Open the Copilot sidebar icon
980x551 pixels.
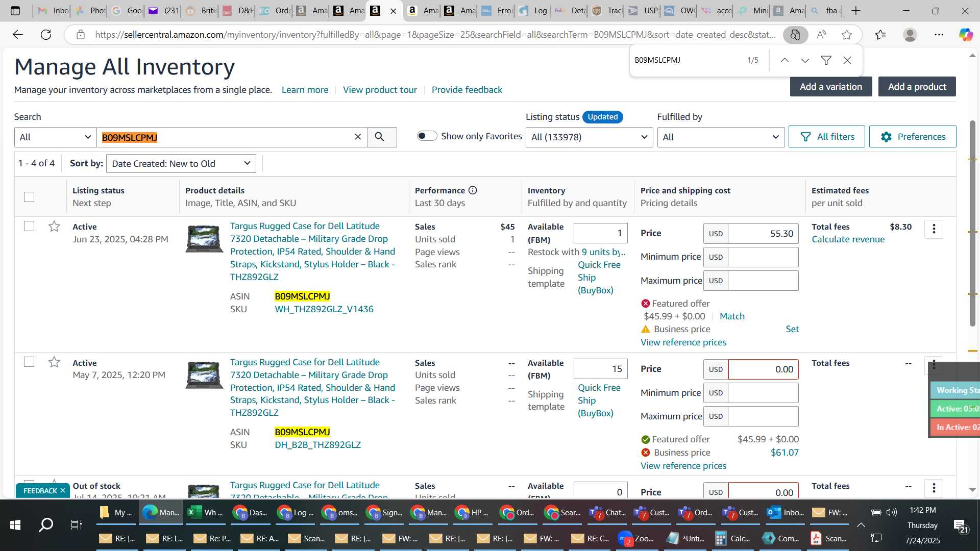(x=965, y=35)
